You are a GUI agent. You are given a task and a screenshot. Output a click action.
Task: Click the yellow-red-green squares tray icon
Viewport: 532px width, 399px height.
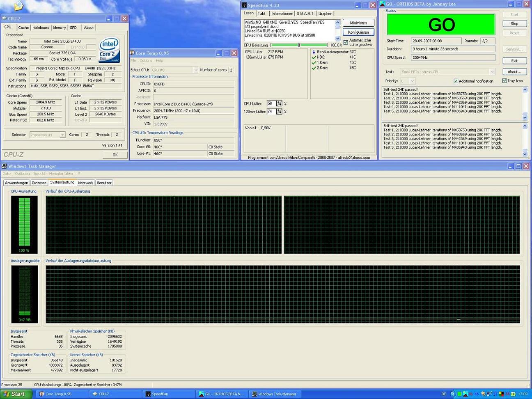click(x=502, y=394)
